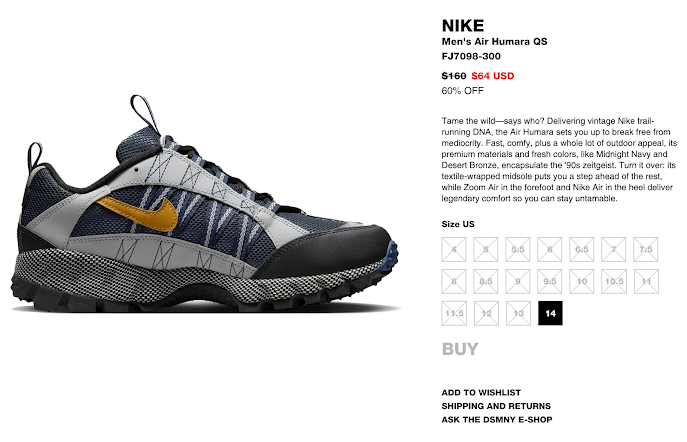Click the Air Humara shoe image
Image resolution: width=687 pixels, height=442 pixels.
(x=205, y=204)
